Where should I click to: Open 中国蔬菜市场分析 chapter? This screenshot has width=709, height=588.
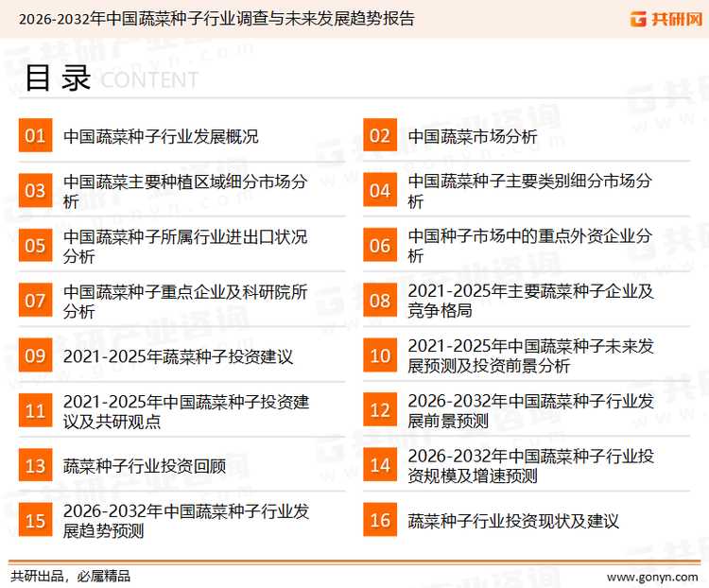click(473, 136)
